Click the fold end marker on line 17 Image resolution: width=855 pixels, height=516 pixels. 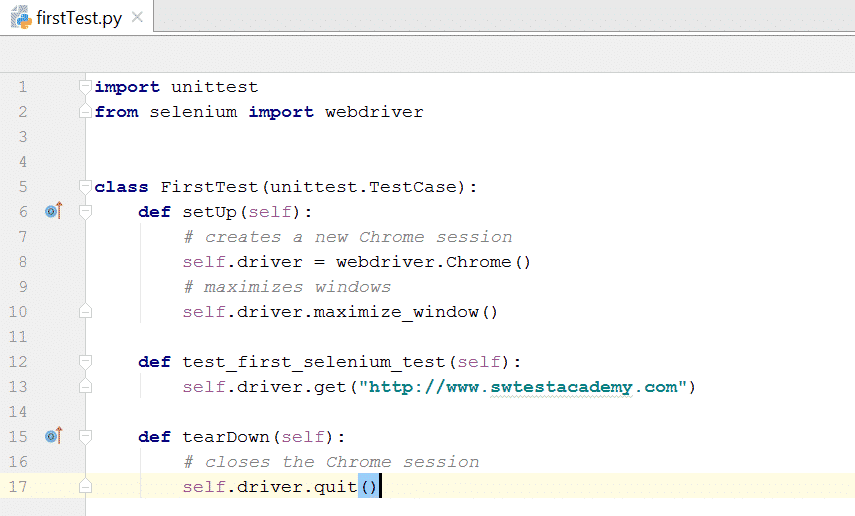85,487
